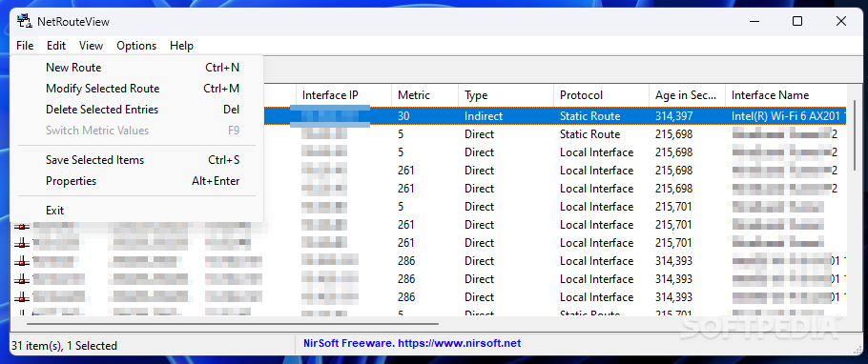Click the age value 314,397

click(673, 116)
